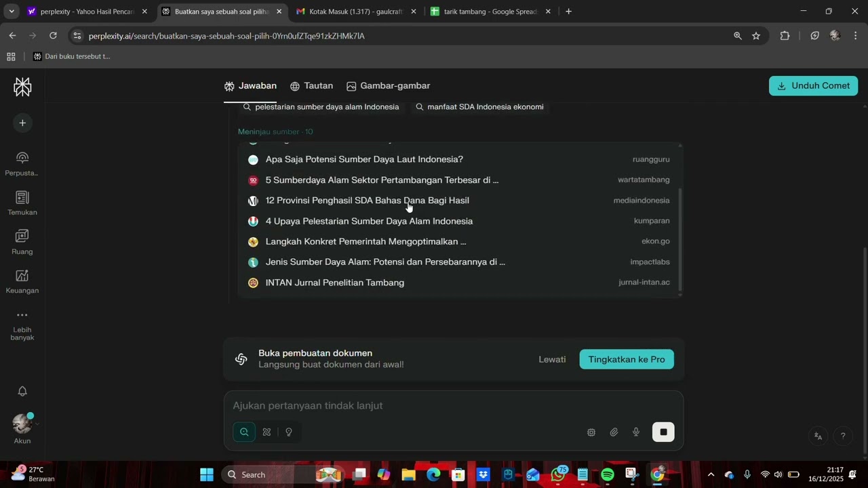Switch to the Gambar-gambar tab
The width and height of the screenshot is (868, 488).
(388, 86)
